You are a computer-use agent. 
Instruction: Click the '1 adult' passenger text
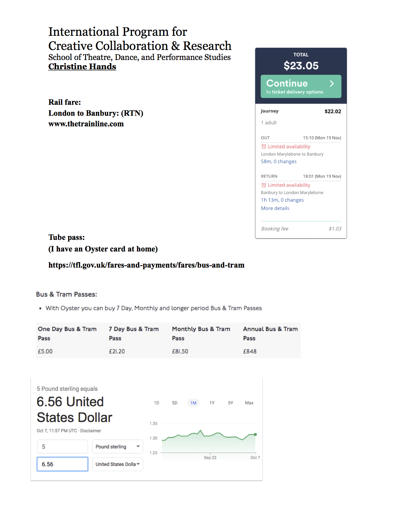point(269,123)
